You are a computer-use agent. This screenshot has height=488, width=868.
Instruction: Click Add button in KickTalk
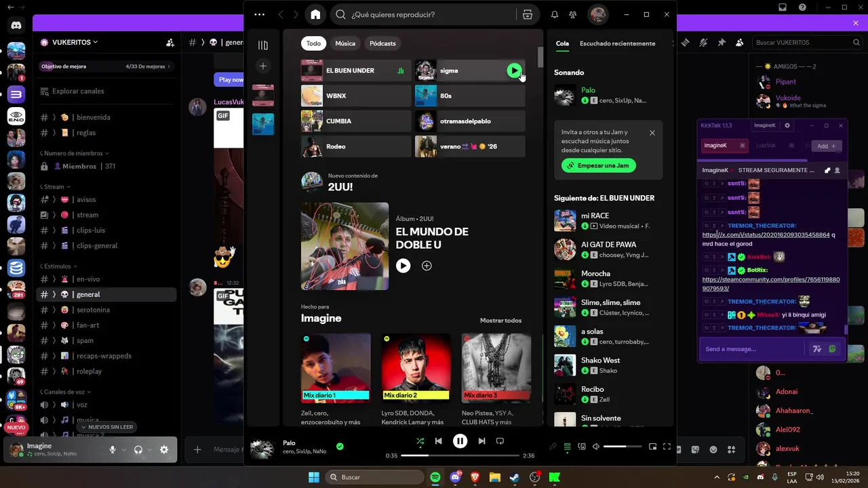point(826,146)
